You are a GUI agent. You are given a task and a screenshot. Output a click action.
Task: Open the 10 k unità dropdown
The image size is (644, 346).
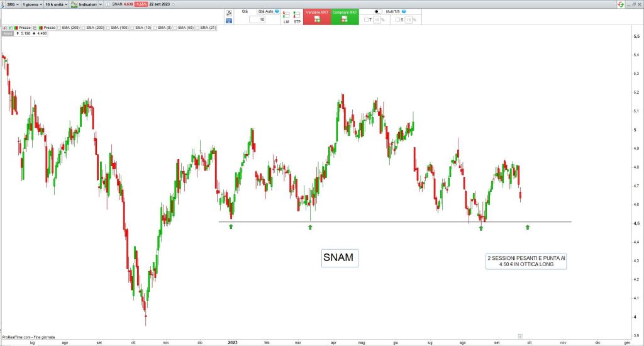click(56, 4)
